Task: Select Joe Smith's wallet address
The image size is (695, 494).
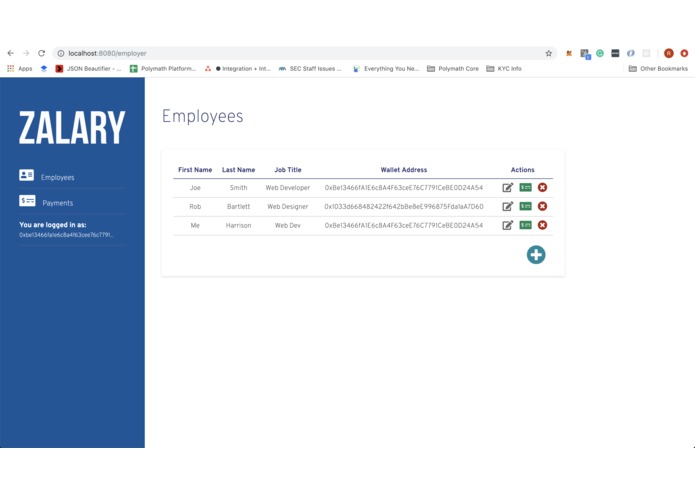Action: pyautogui.click(x=404, y=188)
